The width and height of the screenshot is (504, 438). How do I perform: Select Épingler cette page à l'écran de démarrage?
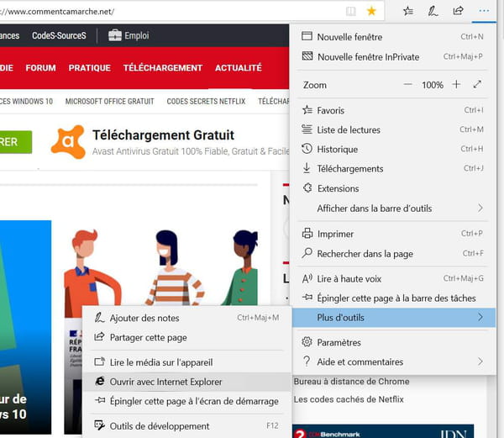pyautogui.click(x=187, y=401)
